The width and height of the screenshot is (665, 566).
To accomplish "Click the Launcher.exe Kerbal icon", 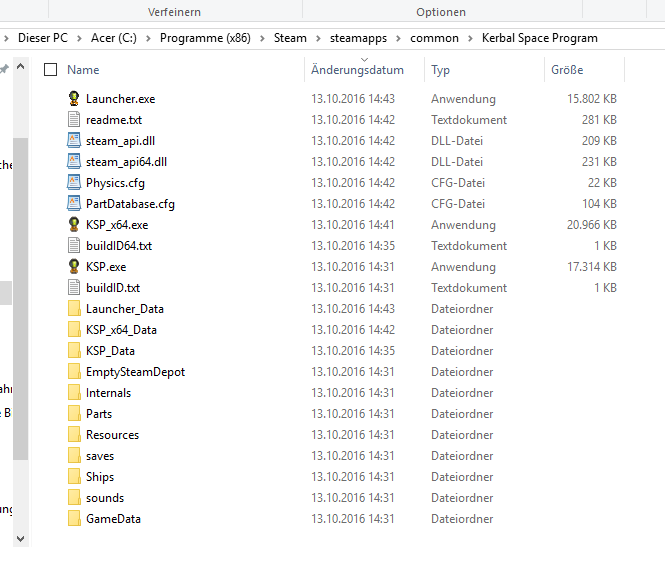I will click(x=74, y=99).
